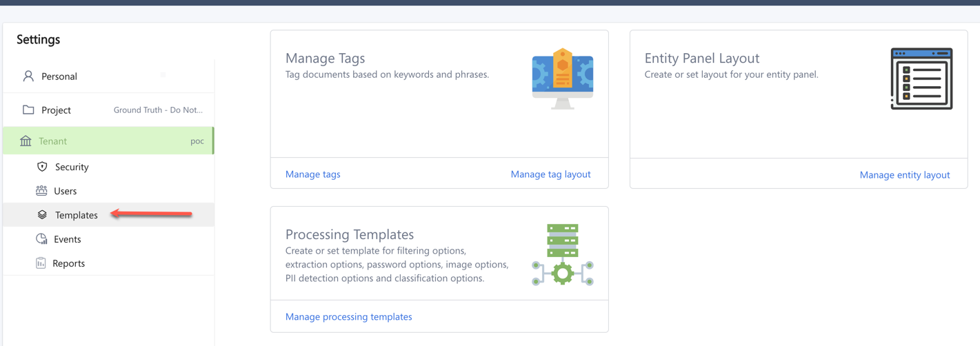Open the Manage tag layout link
The image size is (980, 346).
[x=550, y=174]
